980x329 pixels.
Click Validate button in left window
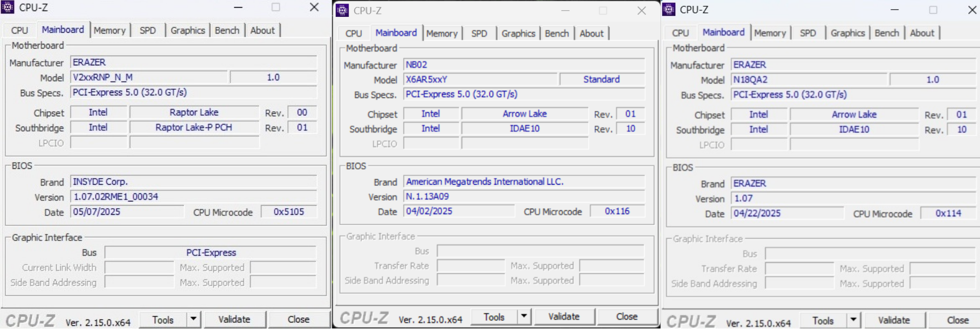click(x=234, y=319)
